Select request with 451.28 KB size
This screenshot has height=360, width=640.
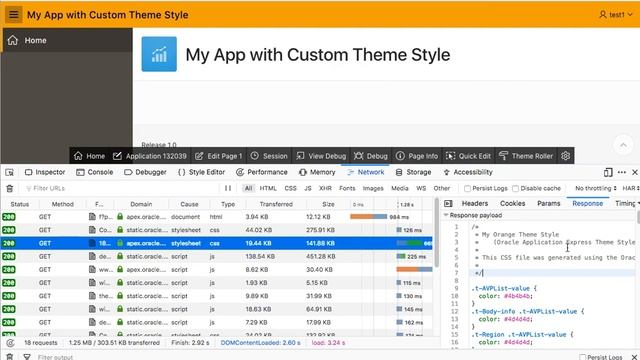click(216, 256)
